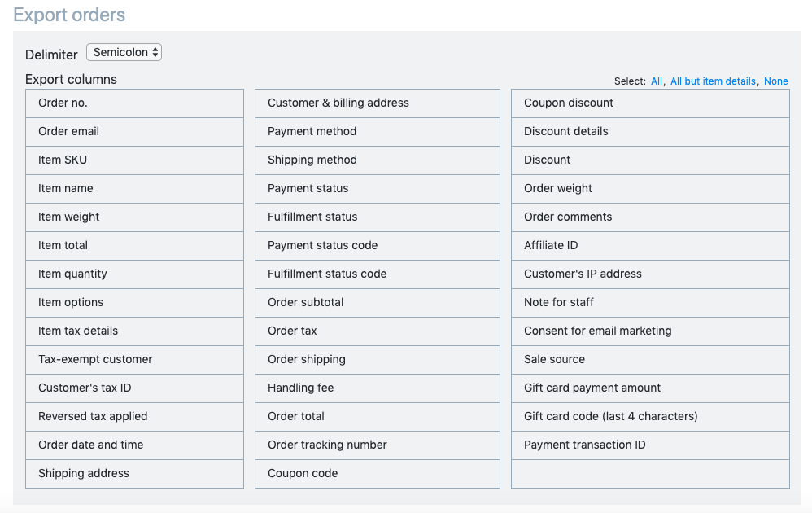Select 'Coupon discount' export column
This screenshot has height=513, width=812.
click(x=650, y=103)
